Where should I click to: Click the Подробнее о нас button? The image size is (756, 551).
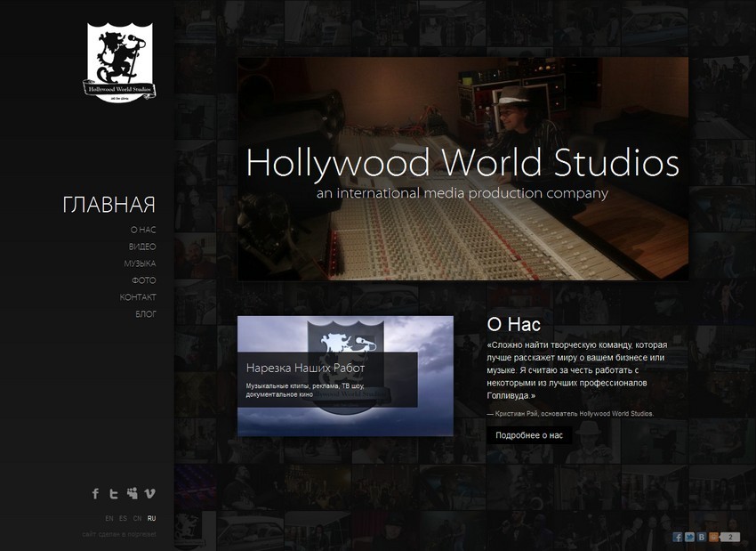click(x=527, y=433)
